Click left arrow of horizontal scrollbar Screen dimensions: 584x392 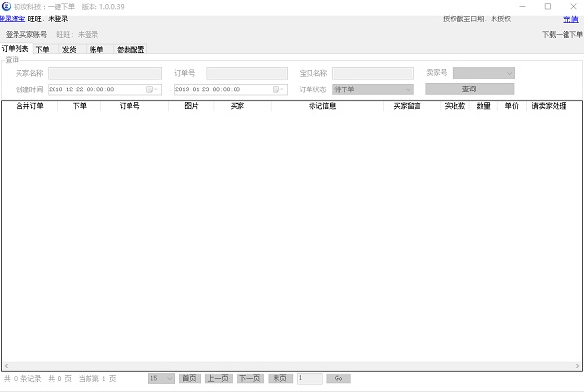[7, 366]
